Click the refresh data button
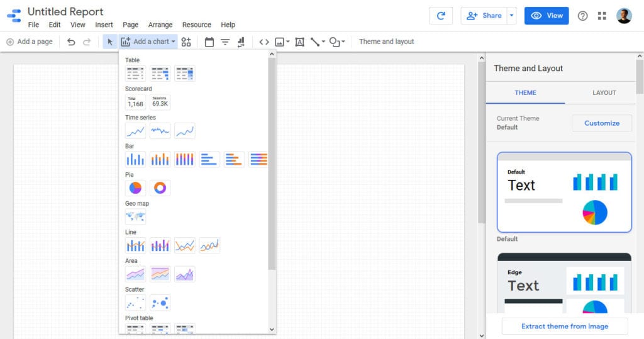The width and height of the screenshot is (644, 339). click(441, 16)
